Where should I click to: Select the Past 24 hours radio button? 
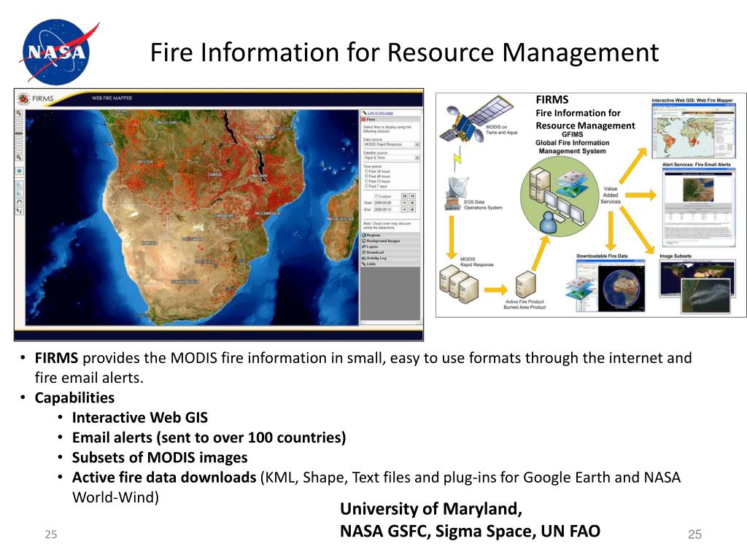(x=366, y=171)
